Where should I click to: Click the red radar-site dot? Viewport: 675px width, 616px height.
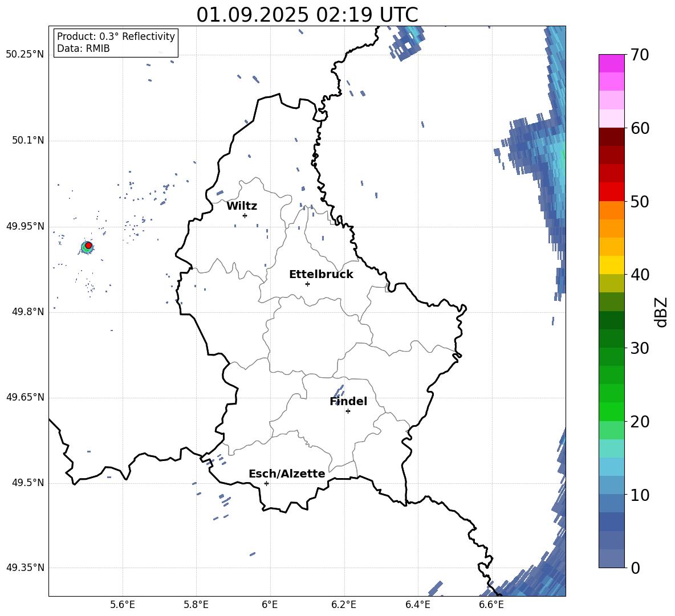[88, 246]
